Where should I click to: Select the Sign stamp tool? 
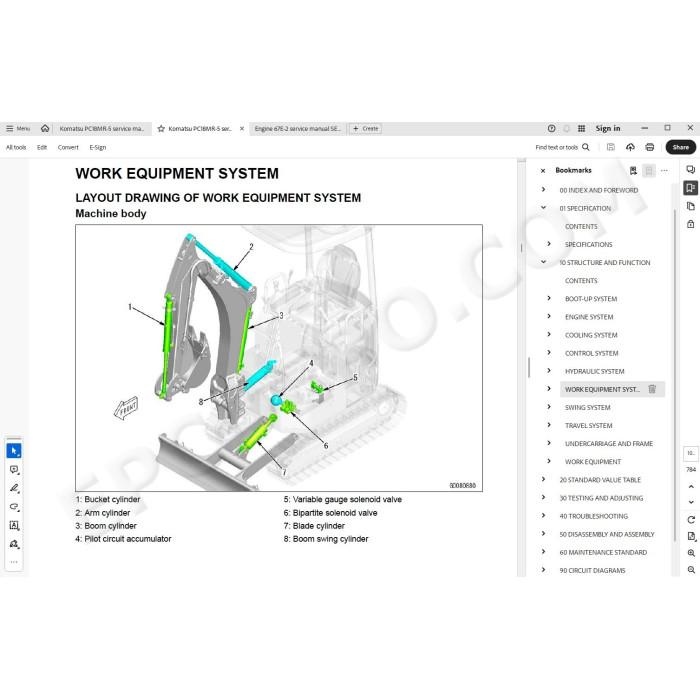14,544
